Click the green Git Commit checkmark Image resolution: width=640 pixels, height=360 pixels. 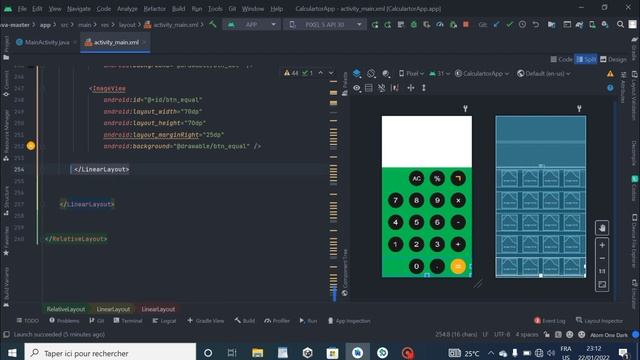509,24
